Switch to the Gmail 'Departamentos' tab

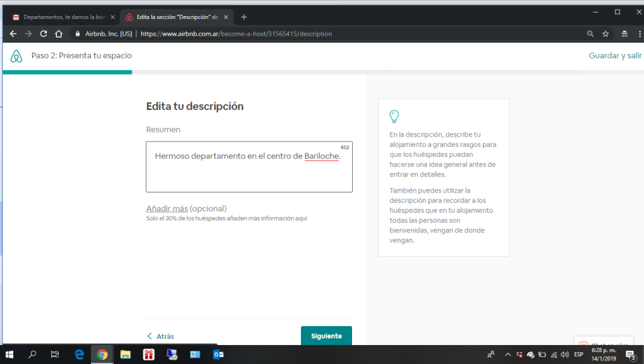(63, 17)
